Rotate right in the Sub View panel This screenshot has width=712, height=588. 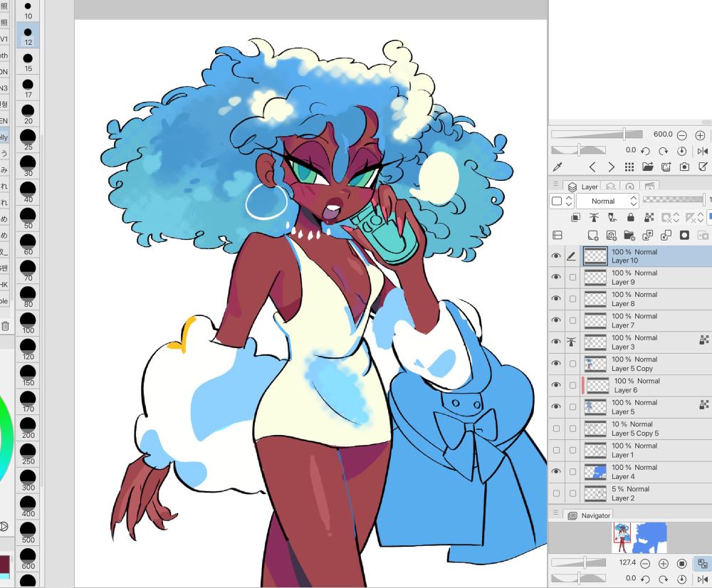click(x=664, y=151)
